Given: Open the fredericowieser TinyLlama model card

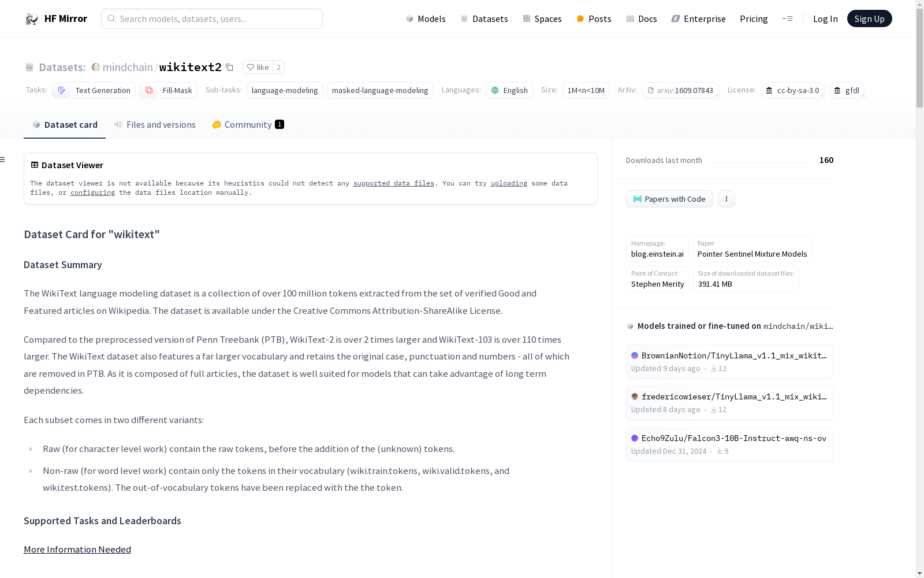Looking at the screenshot, I should [x=729, y=403].
